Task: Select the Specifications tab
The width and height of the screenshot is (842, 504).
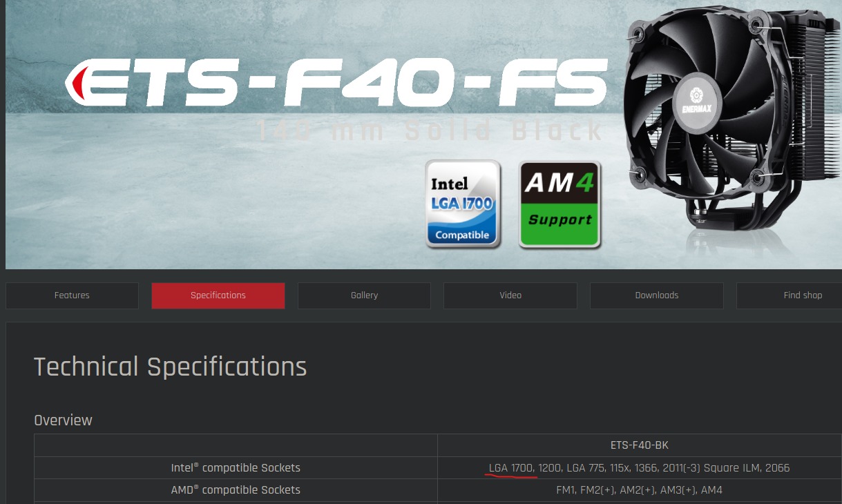Action: [218, 295]
